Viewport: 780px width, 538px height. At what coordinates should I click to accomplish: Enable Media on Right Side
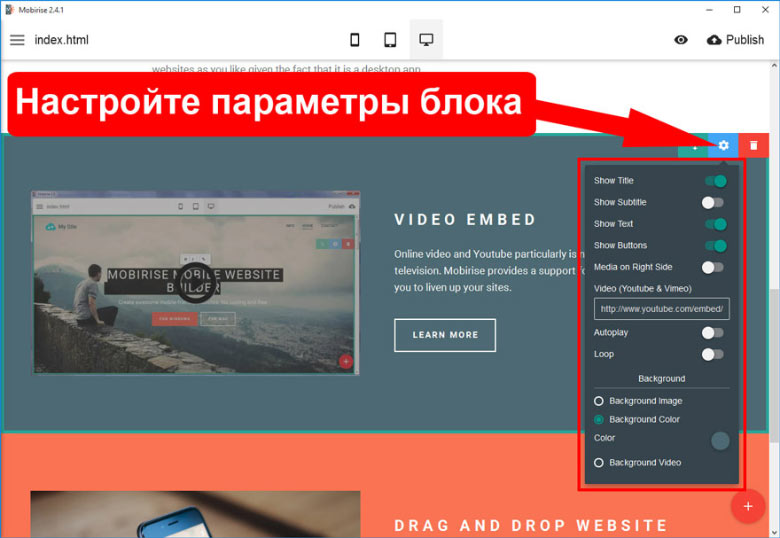point(712,267)
